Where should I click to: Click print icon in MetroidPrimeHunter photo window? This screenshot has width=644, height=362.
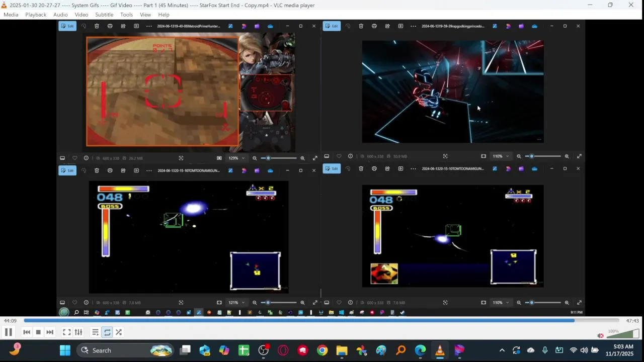110,26
